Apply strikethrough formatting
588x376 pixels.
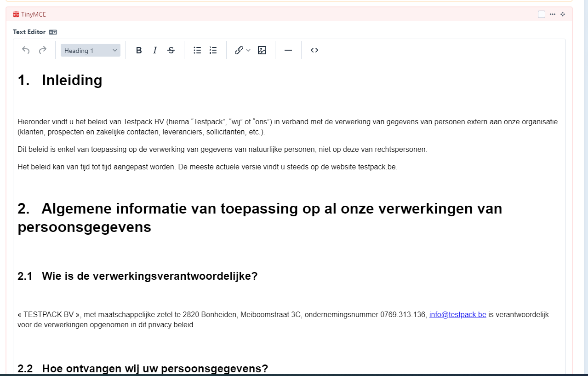(171, 50)
